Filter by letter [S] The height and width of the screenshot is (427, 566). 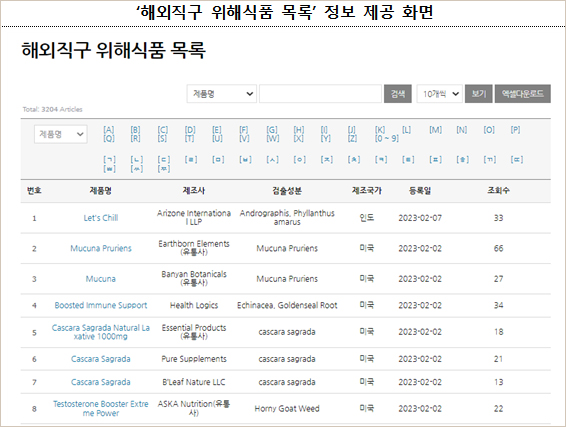(x=162, y=138)
